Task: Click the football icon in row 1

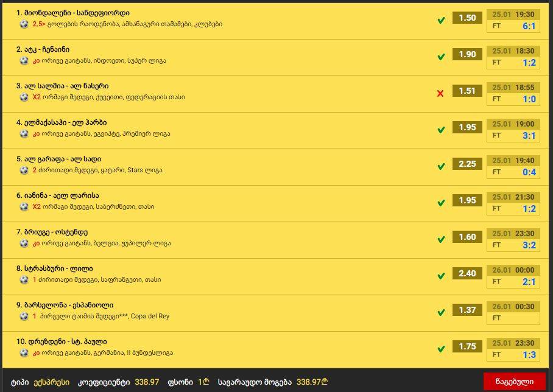Action: click(24, 24)
